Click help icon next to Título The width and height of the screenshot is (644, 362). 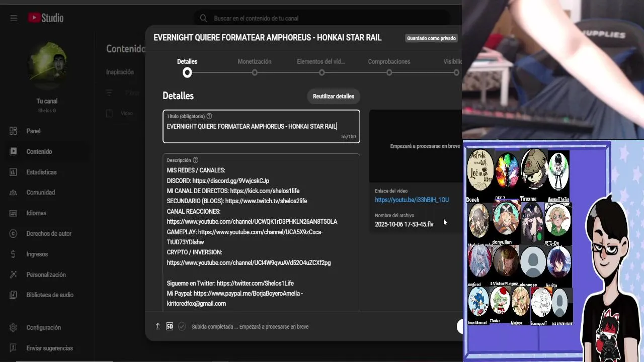click(x=209, y=116)
